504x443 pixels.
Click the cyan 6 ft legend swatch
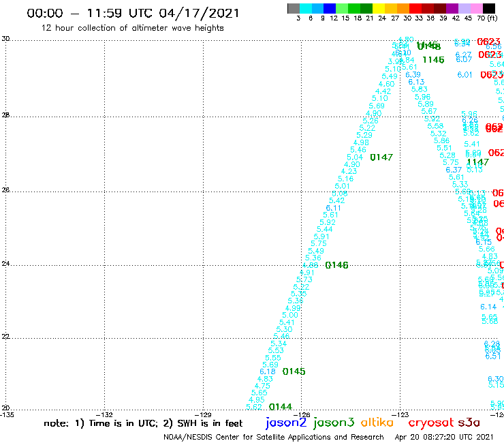(x=306, y=8)
